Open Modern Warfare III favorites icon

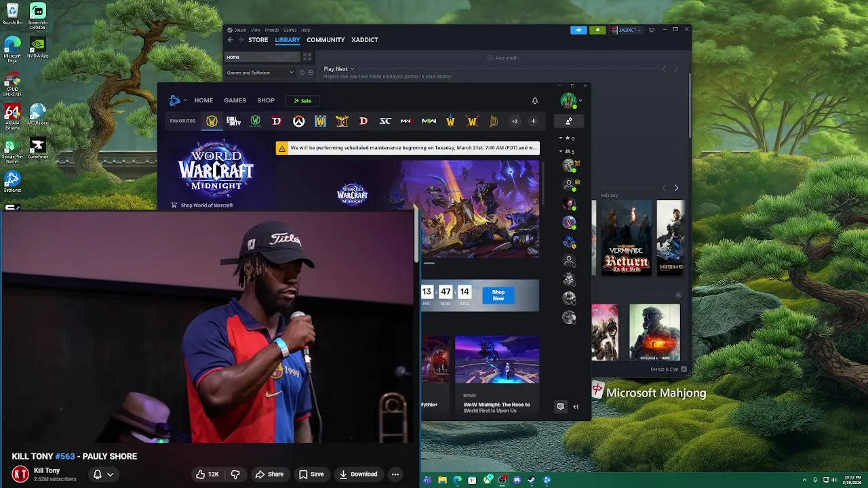(x=406, y=121)
